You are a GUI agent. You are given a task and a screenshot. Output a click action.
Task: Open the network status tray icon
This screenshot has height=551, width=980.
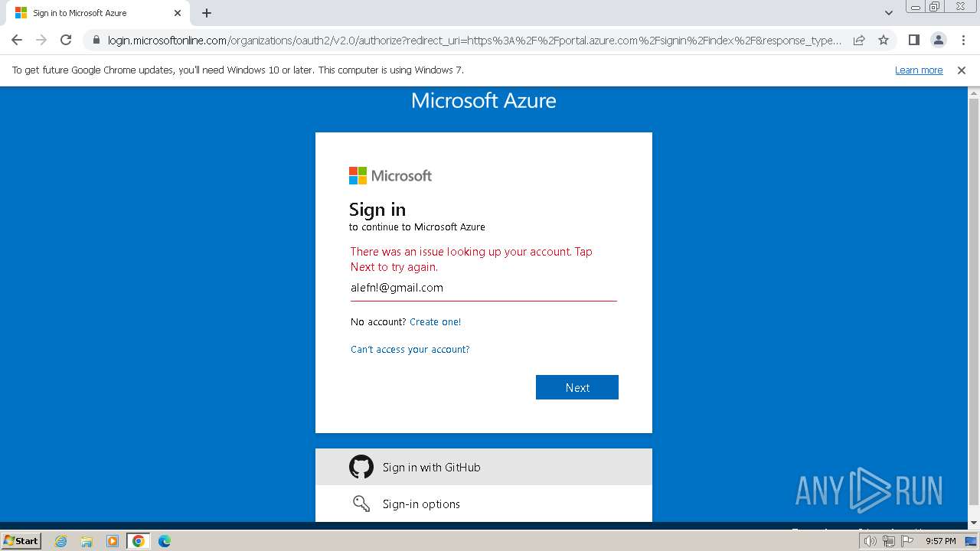pyautogui.click(x=889, y=541)
